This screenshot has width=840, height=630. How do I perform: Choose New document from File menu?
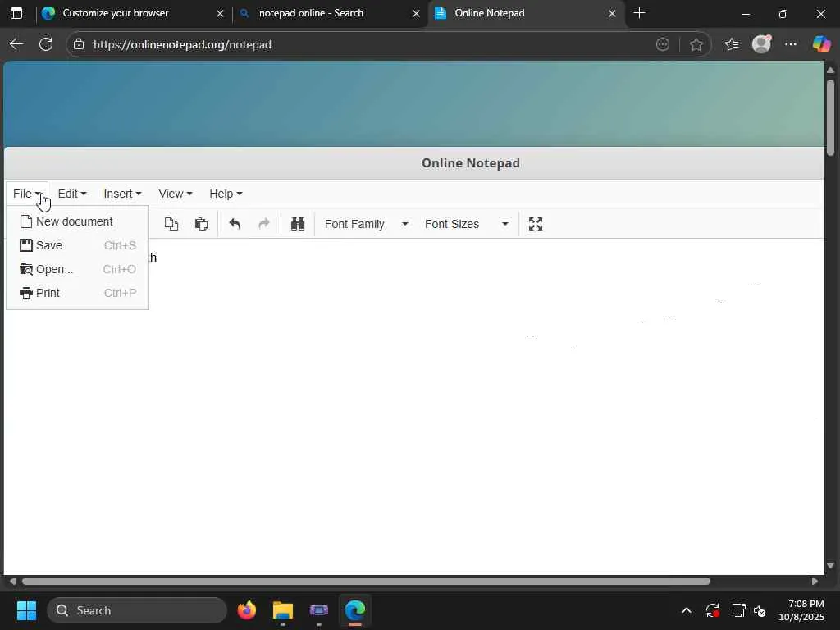77,221
